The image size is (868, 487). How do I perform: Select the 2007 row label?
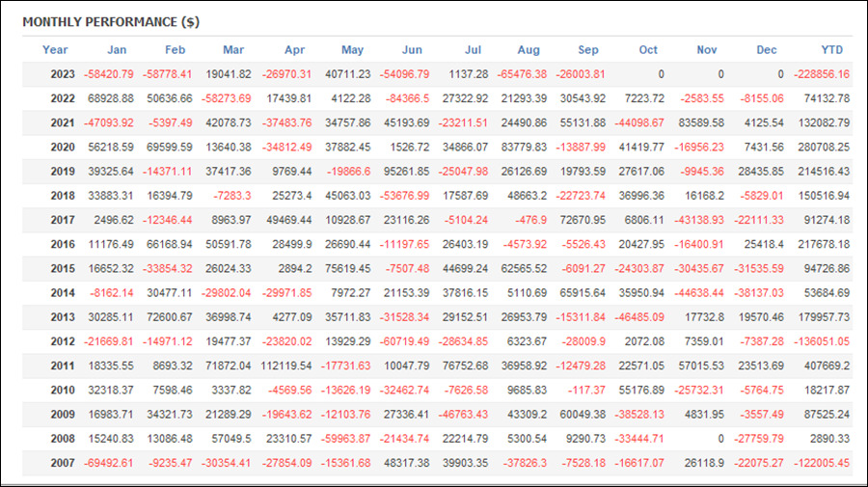[x=63, y=463]
